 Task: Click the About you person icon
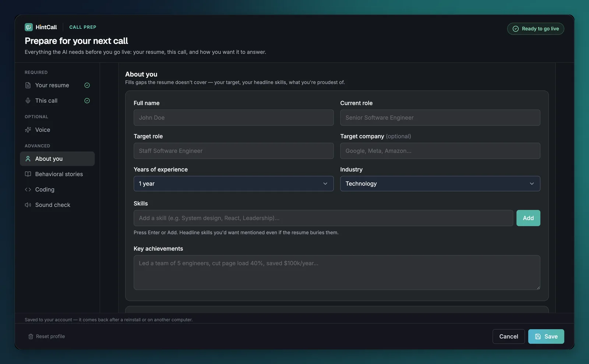point(28,159)
